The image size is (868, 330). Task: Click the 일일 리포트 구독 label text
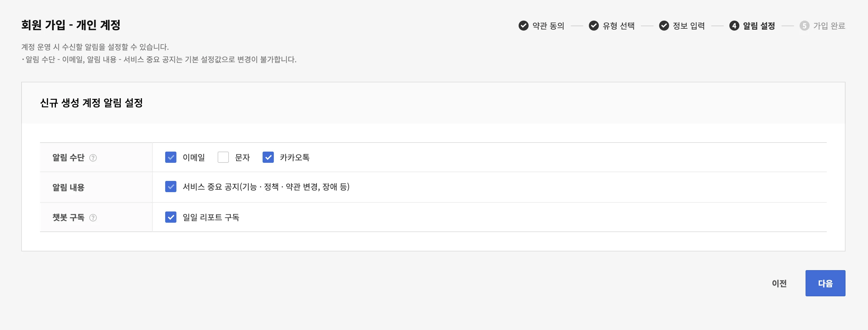pyautogui.click(x=211, y=217)
